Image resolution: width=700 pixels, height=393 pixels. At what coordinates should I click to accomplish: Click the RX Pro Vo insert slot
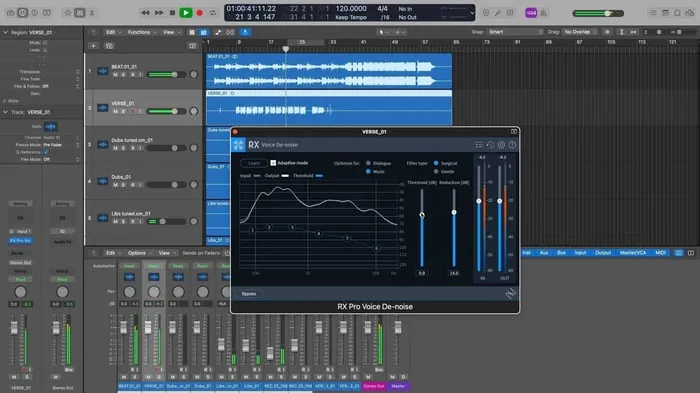tap(20, 241)
